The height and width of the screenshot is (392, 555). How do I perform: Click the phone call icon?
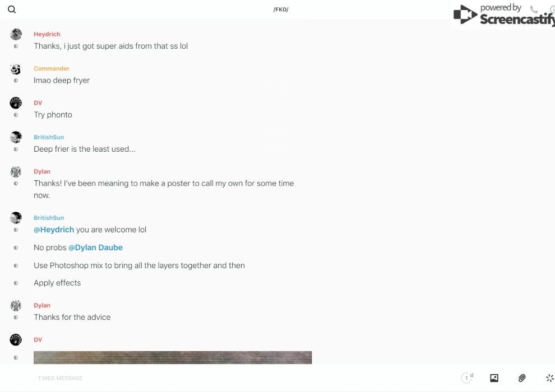point(534,9)
